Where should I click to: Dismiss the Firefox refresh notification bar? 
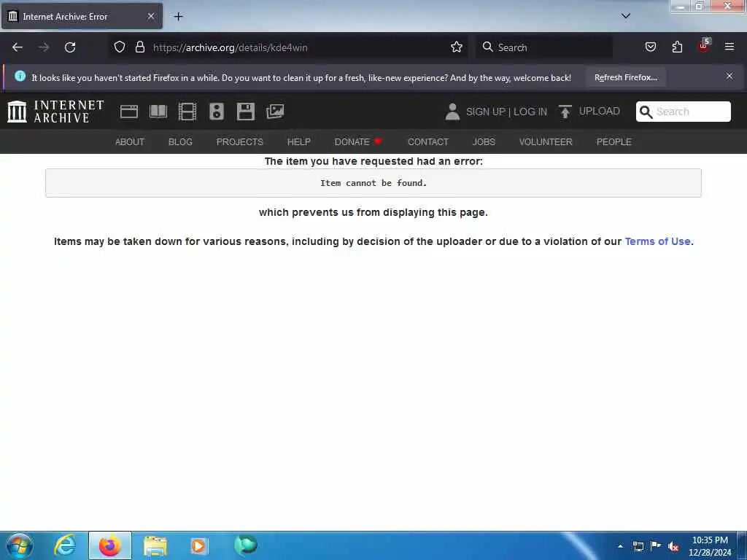click(x=729, y=76)
